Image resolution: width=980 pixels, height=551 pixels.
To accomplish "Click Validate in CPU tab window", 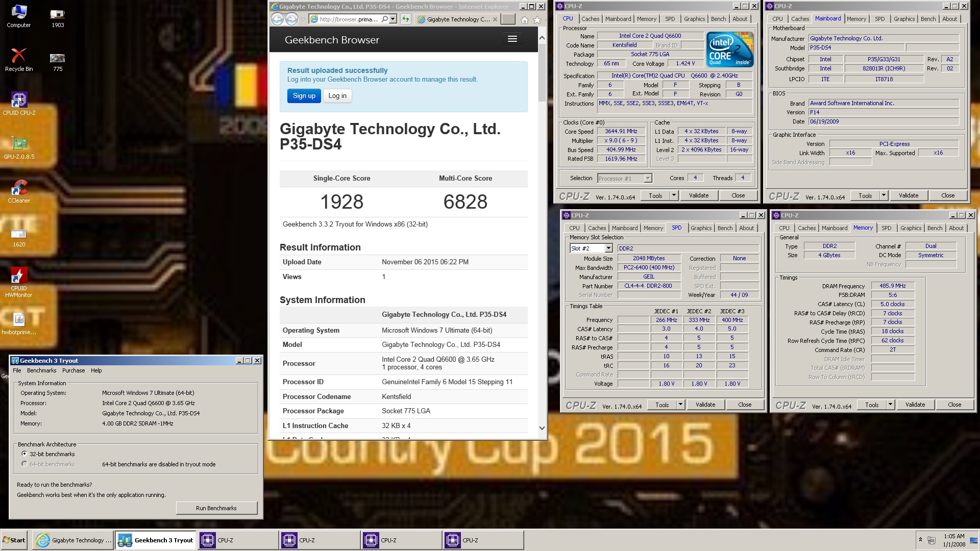I will pos(698,195).
